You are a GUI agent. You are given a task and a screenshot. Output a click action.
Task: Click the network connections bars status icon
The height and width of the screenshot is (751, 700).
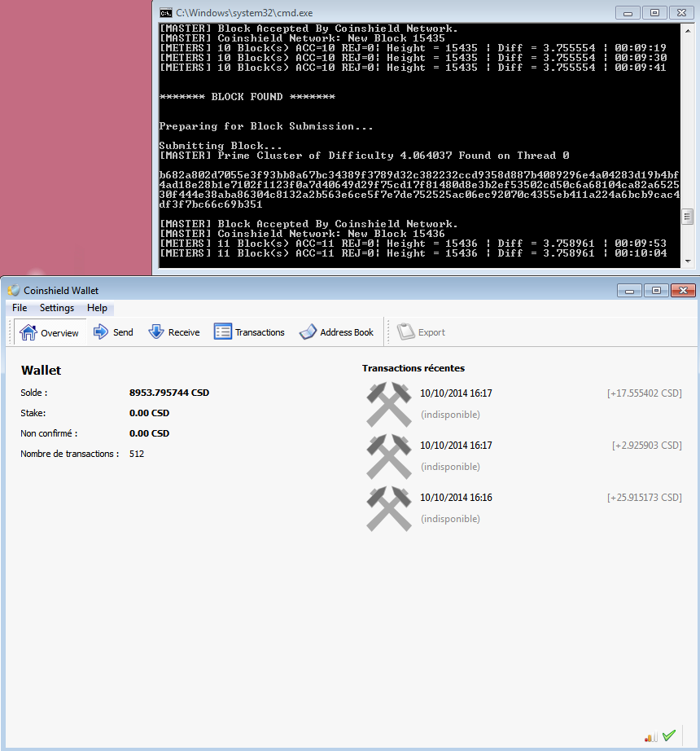pos(650,737)
